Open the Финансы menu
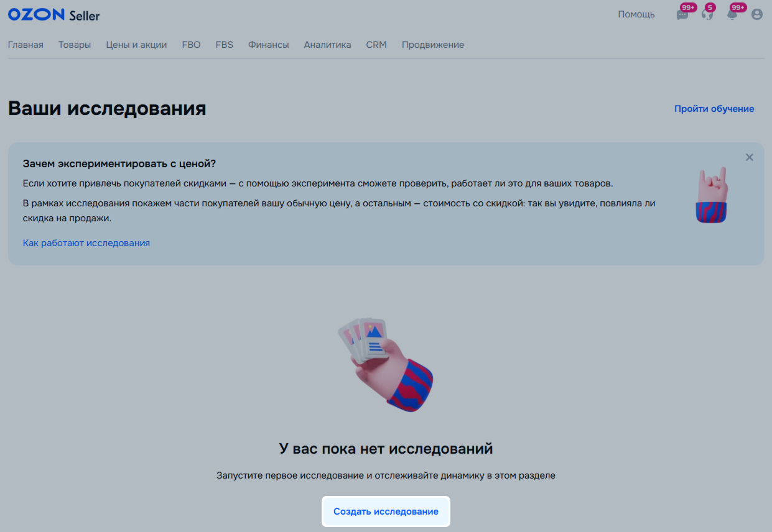Viewport: 772px width, 532px height. click(x=268, y=45)
